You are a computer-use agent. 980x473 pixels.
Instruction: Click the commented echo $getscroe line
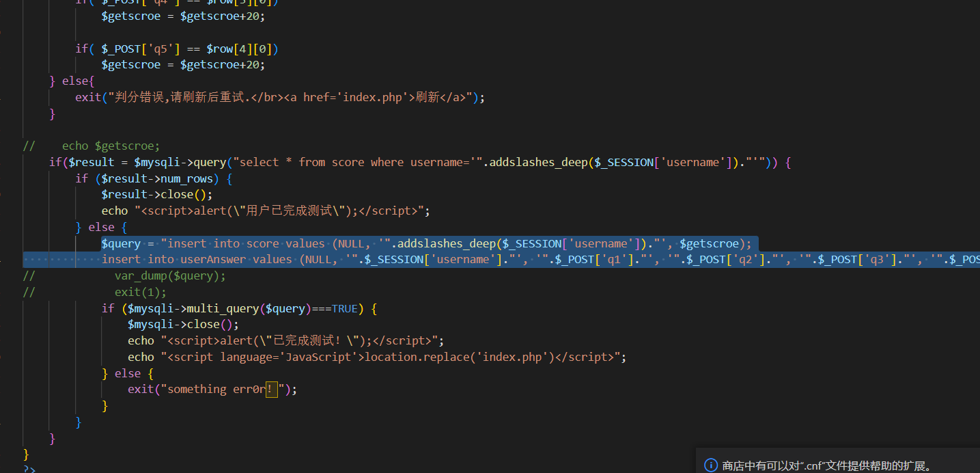tap(111, 146)
